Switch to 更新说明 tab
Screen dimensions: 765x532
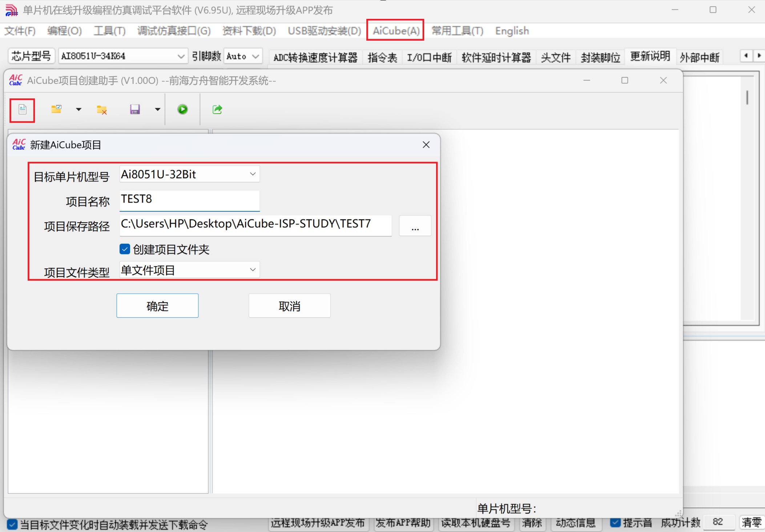pos(650,57)
